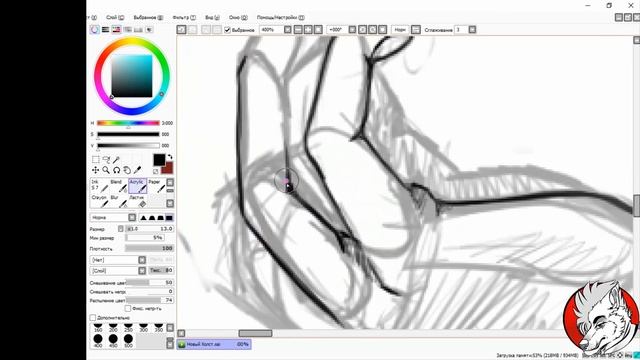Select the Crayon brush tool
This screenshot has width=640, height=360.
[99, 200]
